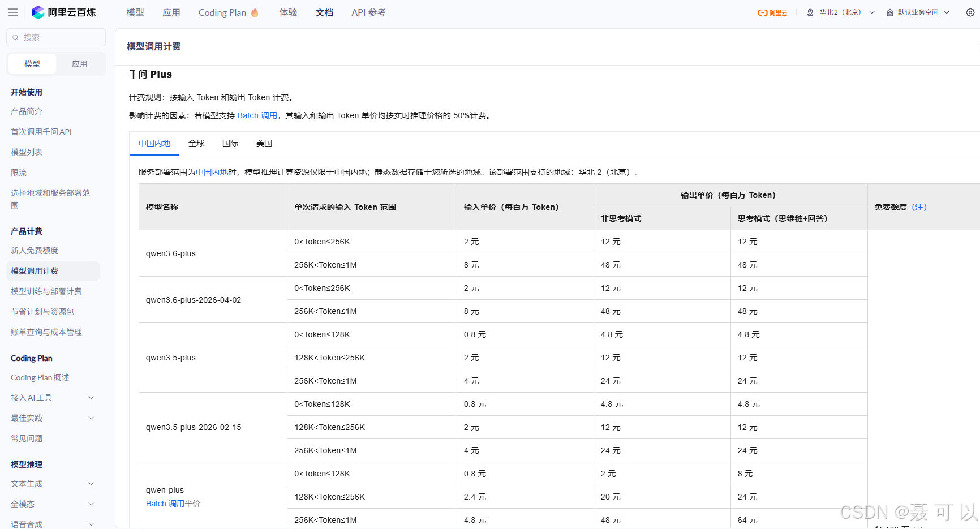Open the API 参考 top navigation item
Viewport: 980px width, 529px height.
click(x=368, y=12)
